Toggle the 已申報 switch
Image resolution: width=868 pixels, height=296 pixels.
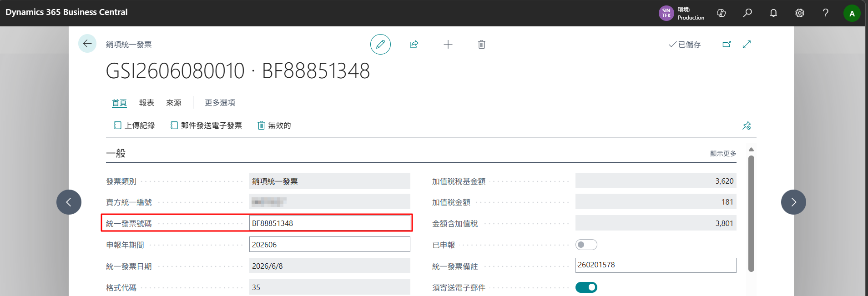point(586,245)
